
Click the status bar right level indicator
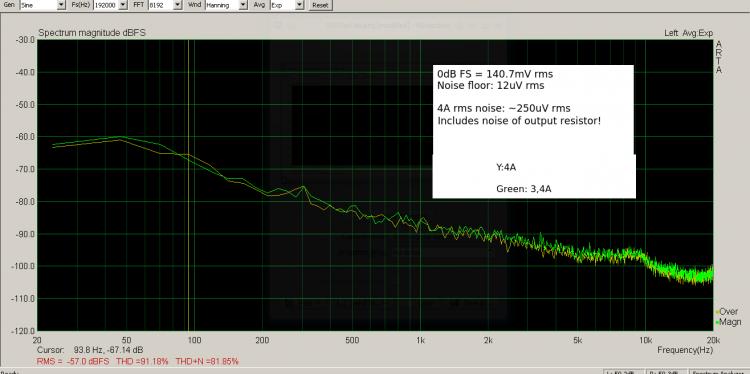[667, 372]
